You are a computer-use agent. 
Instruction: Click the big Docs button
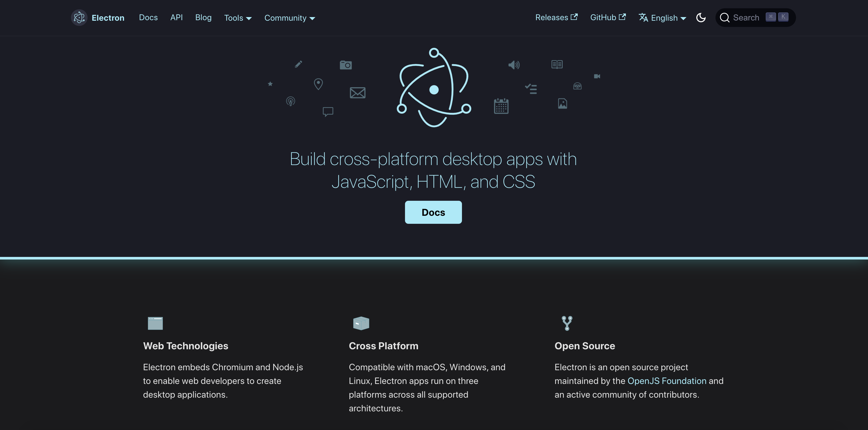click(433, 212)
